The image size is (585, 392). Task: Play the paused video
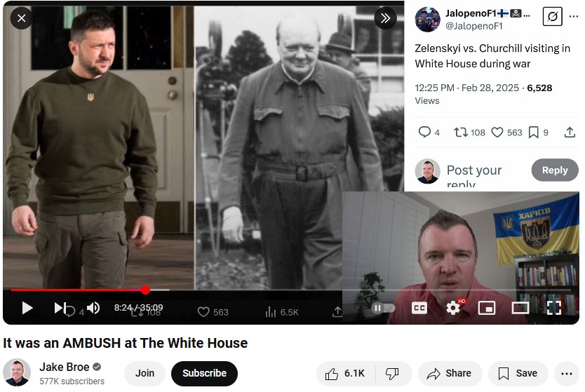pyautogui.click(x=27, y=308)
